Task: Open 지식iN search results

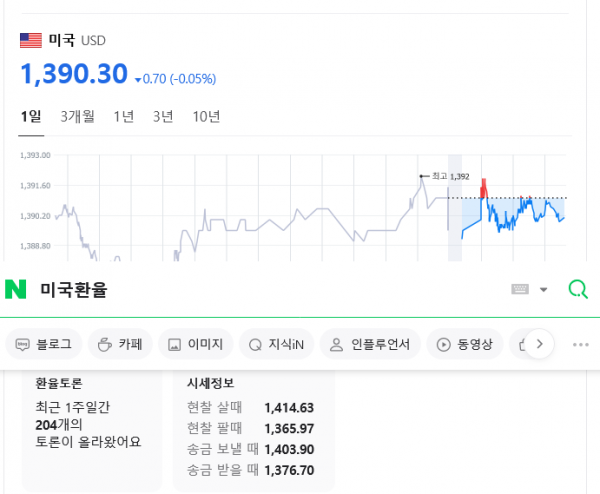Action: 280,345
